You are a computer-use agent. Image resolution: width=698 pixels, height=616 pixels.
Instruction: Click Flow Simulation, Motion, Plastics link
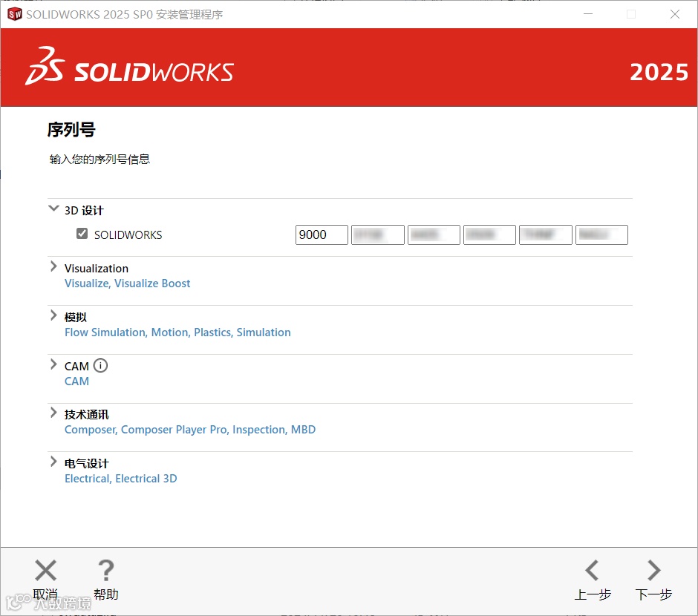click(177, 332)
